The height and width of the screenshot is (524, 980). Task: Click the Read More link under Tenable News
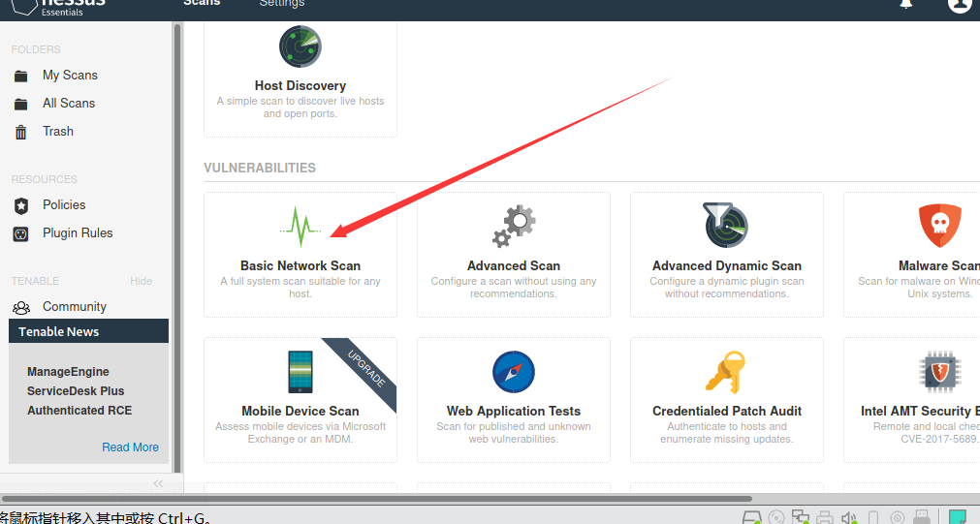[130, 447]
